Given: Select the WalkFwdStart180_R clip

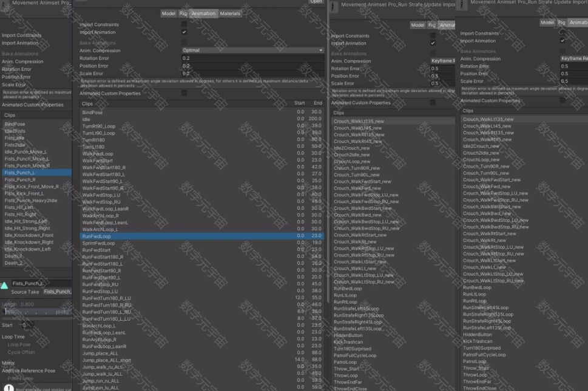Looking at the screenshot, I should tap(202, 167).
